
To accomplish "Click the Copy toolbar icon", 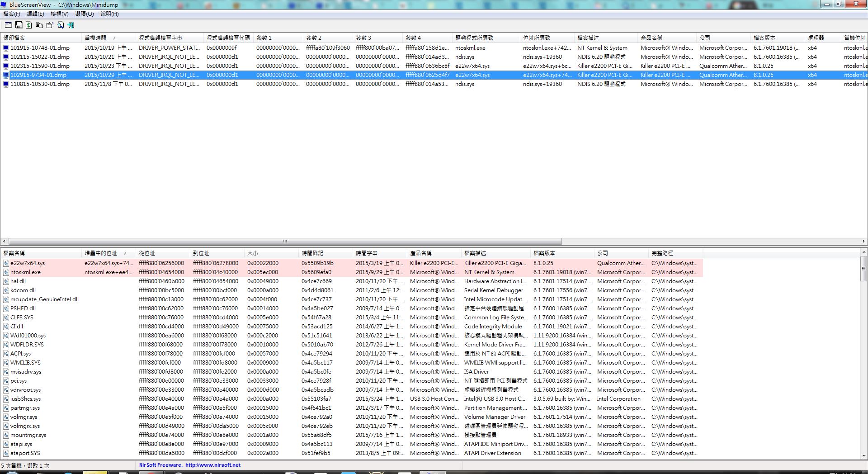I will coord(39,25).
